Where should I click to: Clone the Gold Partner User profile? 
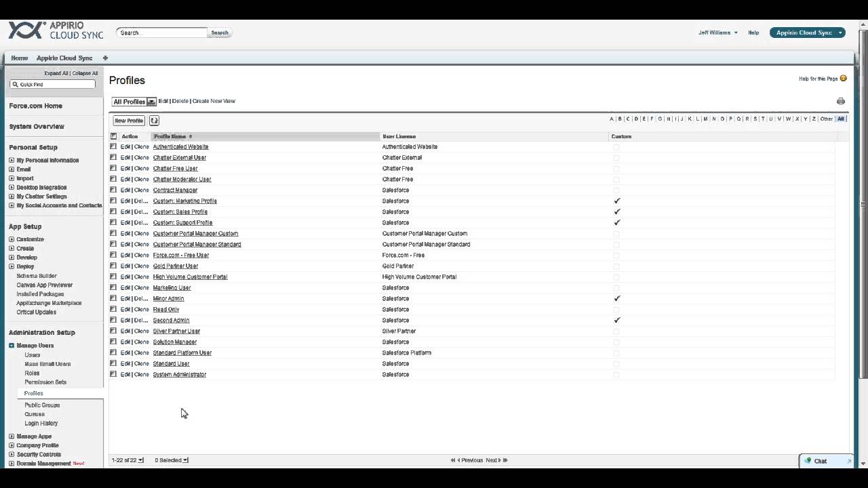pos(142,266)
